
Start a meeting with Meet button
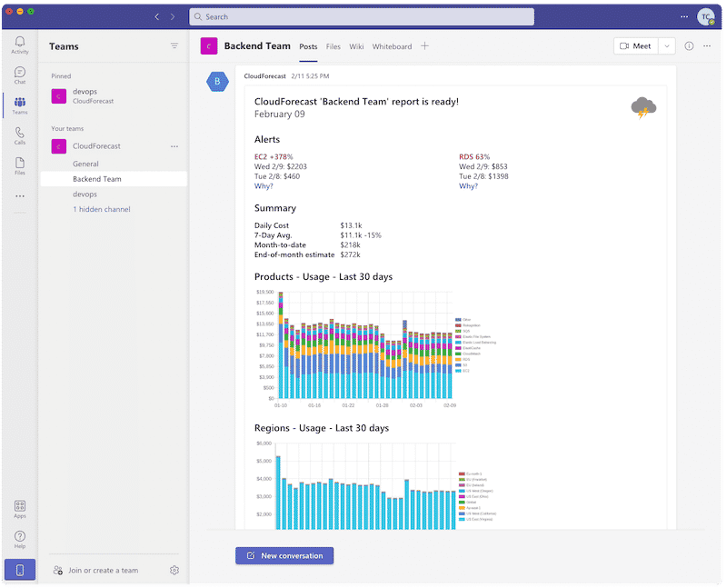635,46
